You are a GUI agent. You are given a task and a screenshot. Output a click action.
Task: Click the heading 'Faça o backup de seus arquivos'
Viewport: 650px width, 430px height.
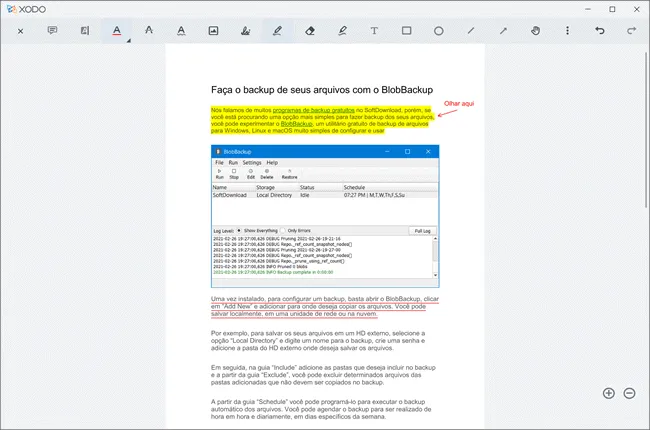(322, 90)
